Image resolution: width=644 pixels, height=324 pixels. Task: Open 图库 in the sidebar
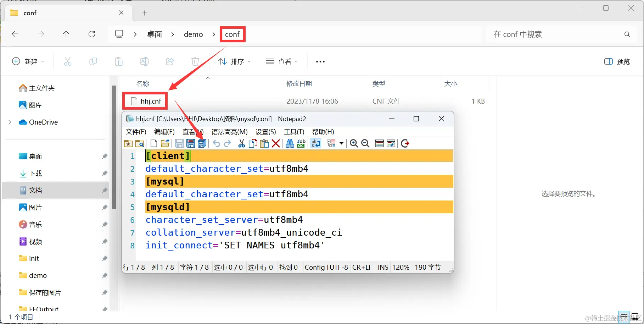[x=30, y=105]
